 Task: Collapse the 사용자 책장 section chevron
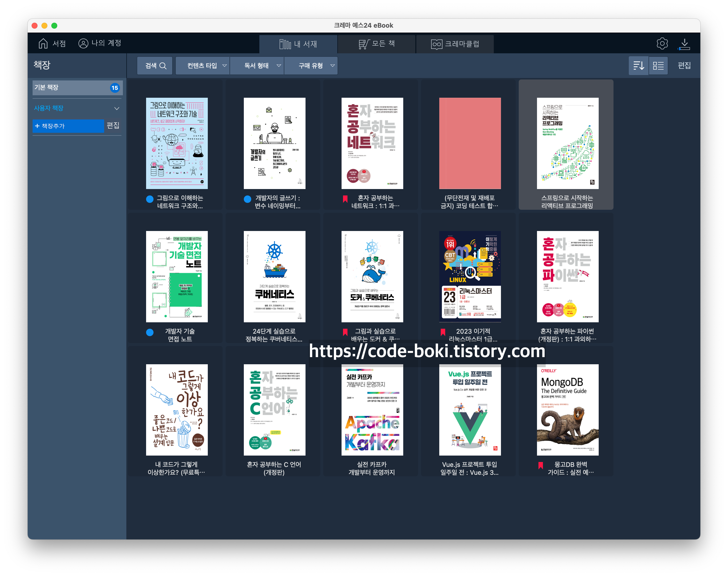point(117,109)
